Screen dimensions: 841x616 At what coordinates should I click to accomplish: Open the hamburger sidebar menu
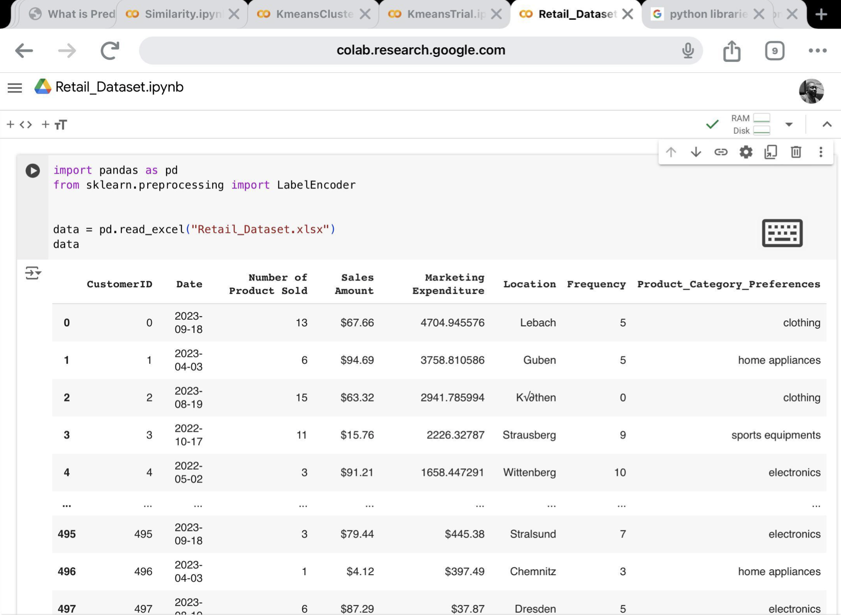(x=15, y=88)
